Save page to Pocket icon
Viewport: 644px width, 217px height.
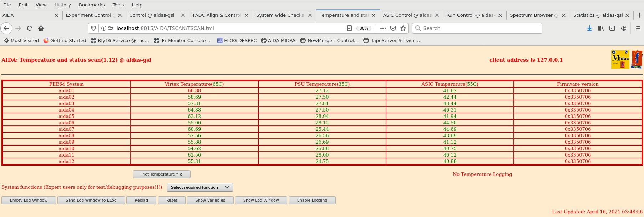pyautogui.click(x=393, y=28)
